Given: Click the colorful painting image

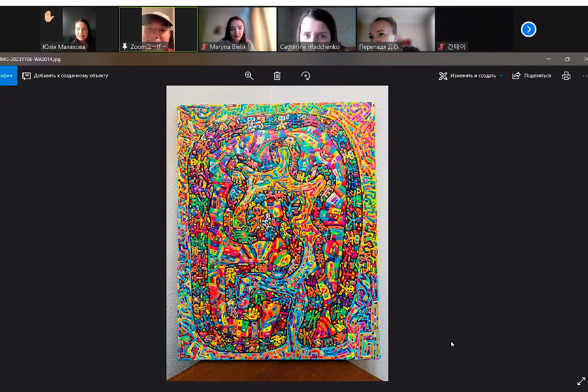Looking at the screenshot, I should pos(277,233).
